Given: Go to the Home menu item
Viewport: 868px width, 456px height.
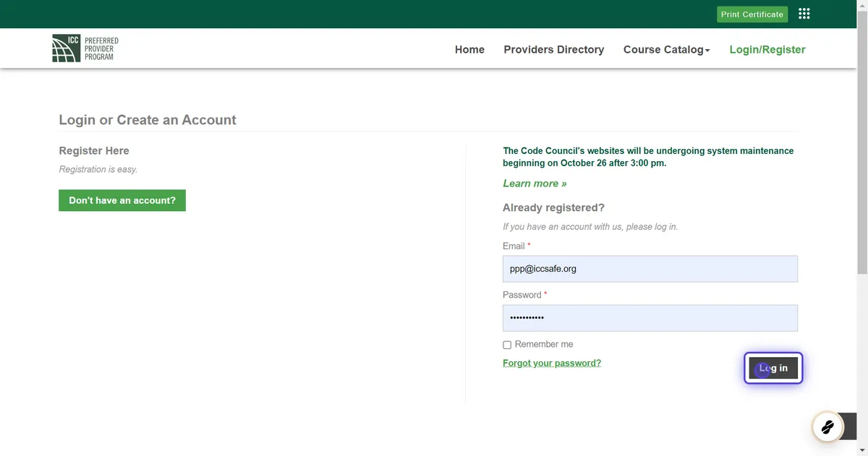Looking at the screenshot, I should (469, 49).
